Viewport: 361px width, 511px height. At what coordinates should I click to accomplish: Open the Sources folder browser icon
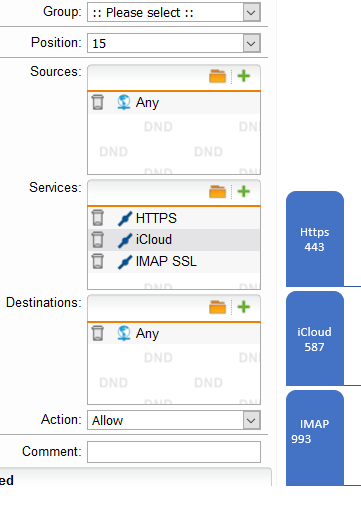(217, 76)
